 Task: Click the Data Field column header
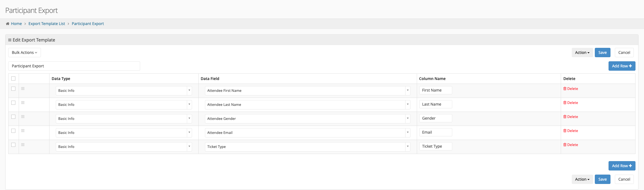click(210, 79)
